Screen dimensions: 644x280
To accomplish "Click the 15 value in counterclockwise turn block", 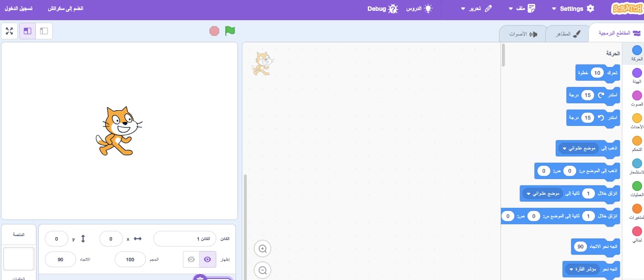I will 587,118.
